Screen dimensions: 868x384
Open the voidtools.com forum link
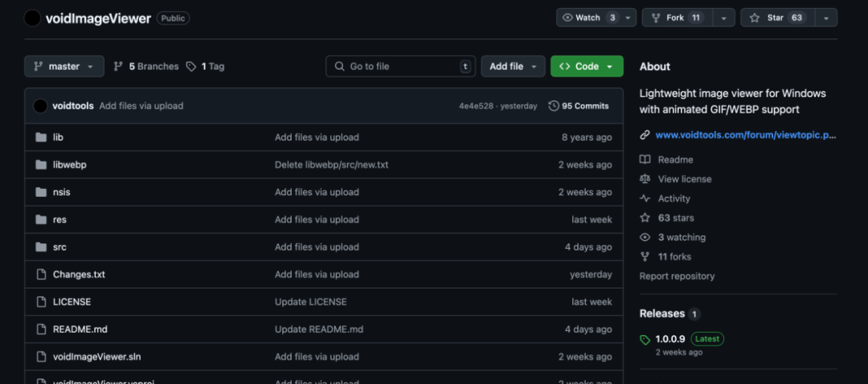(746, 135)
